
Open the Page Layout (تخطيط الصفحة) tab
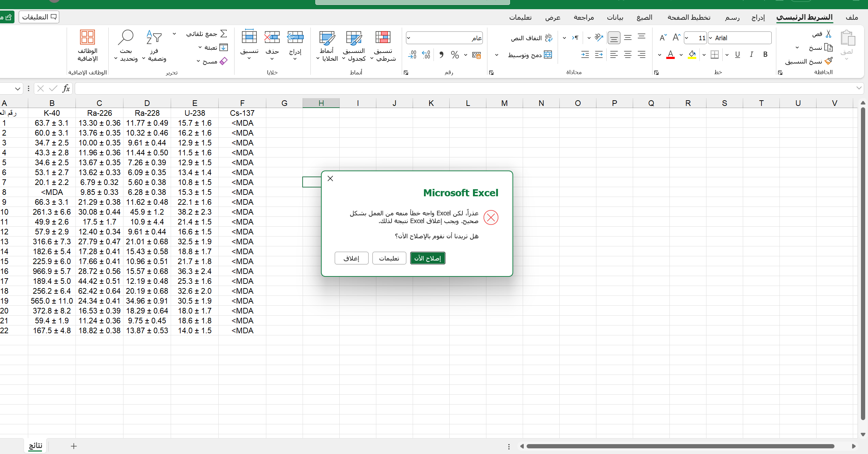[689, 17]
